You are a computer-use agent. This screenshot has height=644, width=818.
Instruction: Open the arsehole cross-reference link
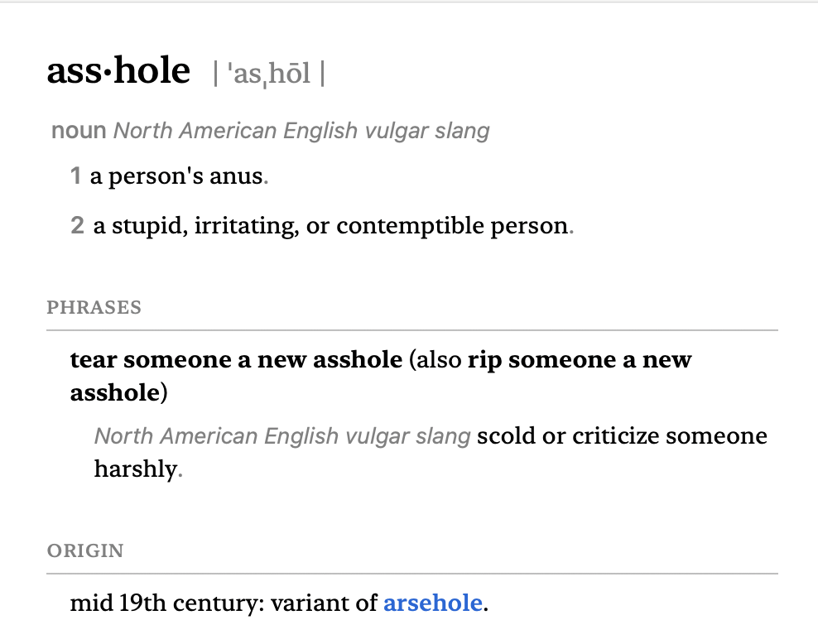(x=432, y=603)
